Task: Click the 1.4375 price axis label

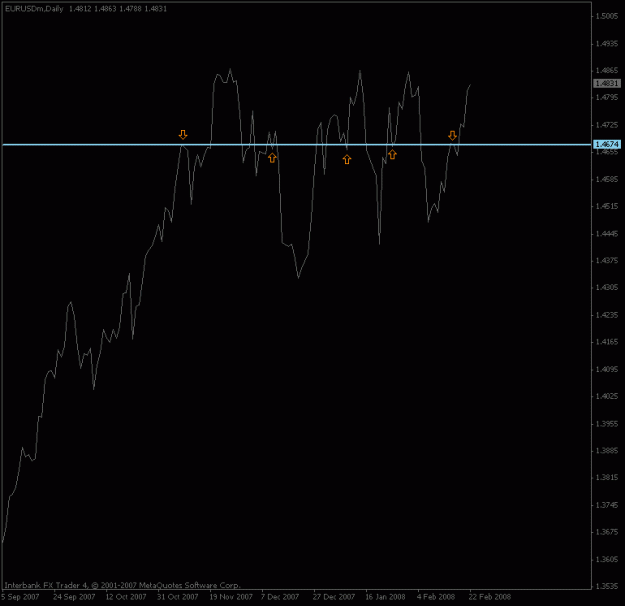Action: coord(607,260)
